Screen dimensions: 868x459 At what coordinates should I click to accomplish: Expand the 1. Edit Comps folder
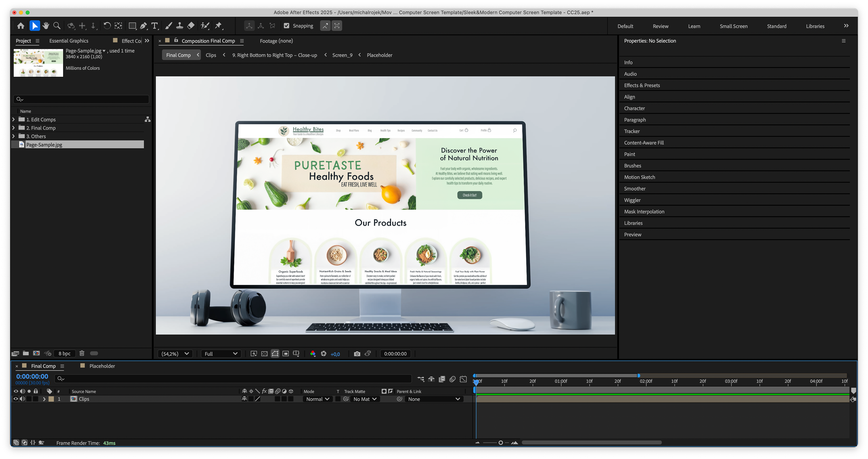(x=14, y=120)
